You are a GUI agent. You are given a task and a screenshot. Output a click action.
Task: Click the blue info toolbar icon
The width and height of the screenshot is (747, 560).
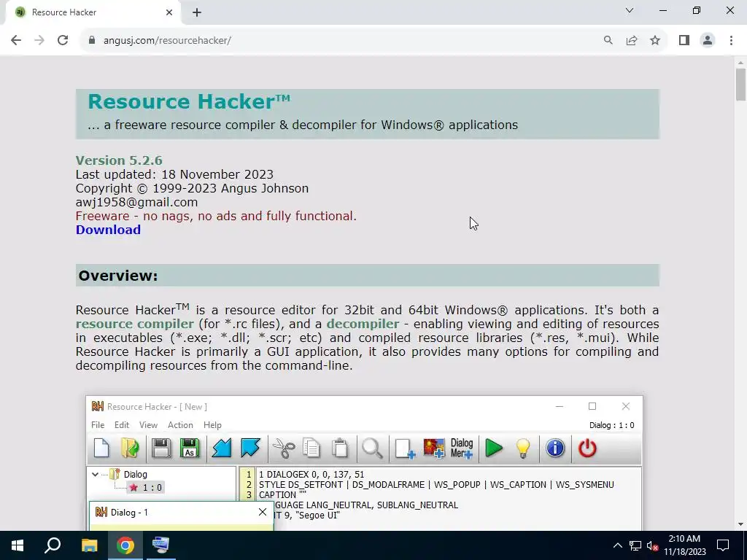coord(555,448)
